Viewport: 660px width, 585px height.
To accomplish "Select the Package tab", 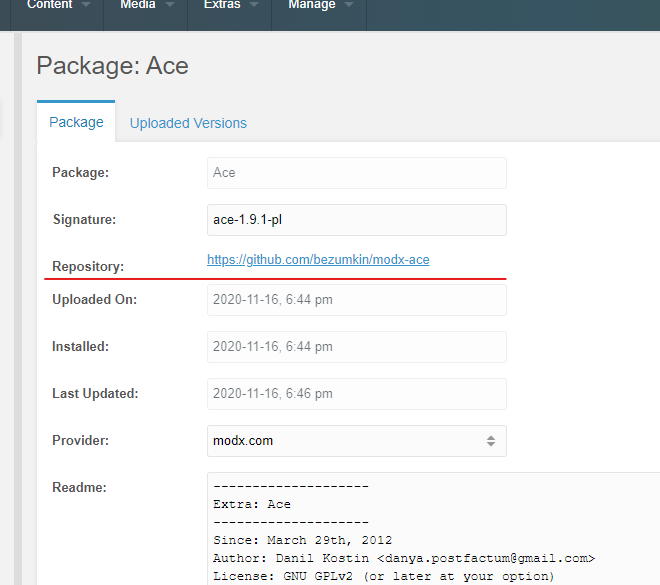I will point(76,122).
